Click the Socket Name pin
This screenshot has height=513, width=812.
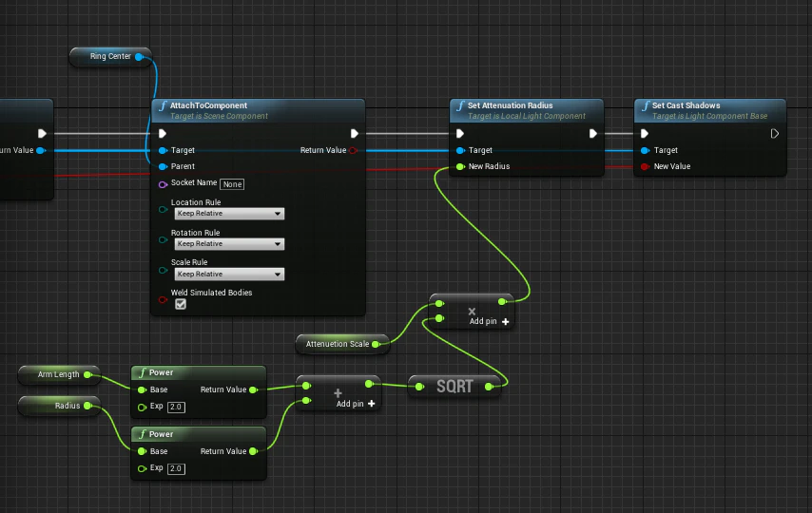tap(163, 184)
